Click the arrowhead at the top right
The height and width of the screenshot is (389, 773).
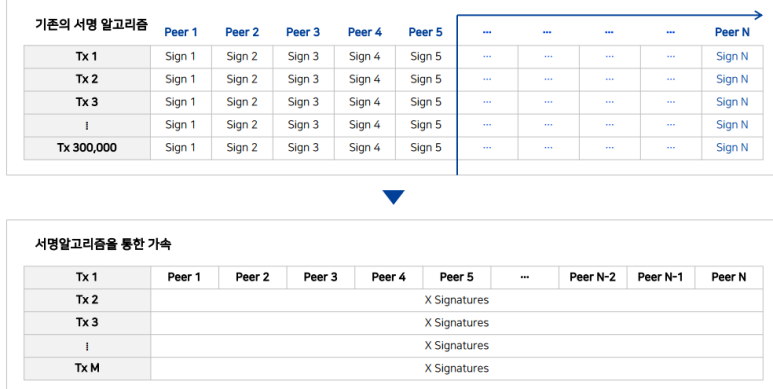pos(758,15)
